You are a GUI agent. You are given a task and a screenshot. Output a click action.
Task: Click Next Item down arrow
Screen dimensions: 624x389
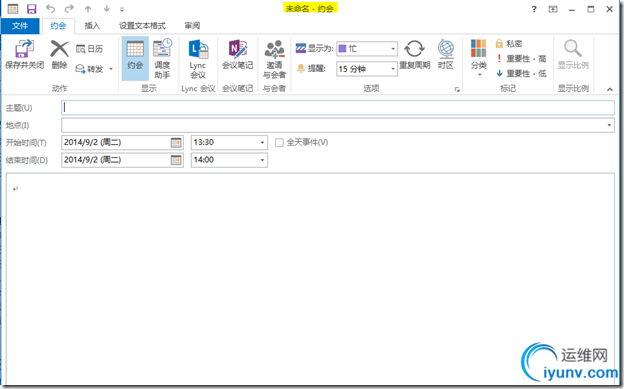point(106,9)
